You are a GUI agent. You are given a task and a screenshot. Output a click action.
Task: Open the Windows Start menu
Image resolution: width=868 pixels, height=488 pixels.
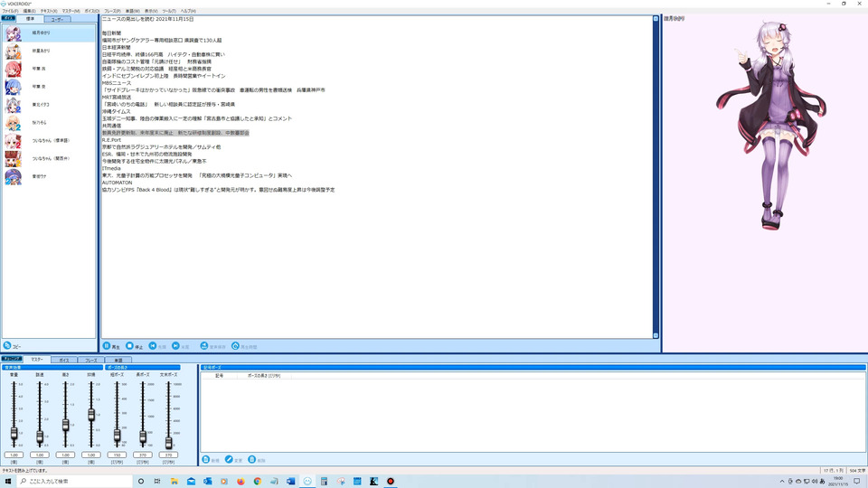point(8,482)
